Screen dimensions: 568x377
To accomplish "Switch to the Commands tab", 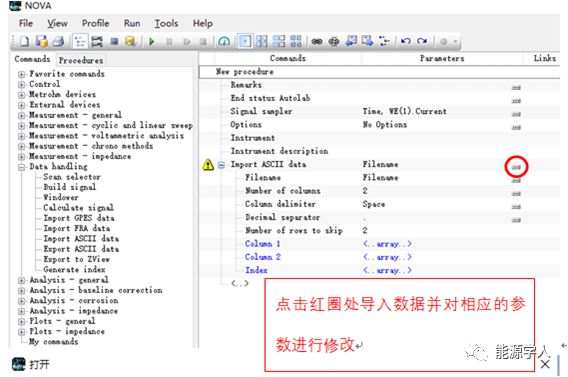I will 32,59.
